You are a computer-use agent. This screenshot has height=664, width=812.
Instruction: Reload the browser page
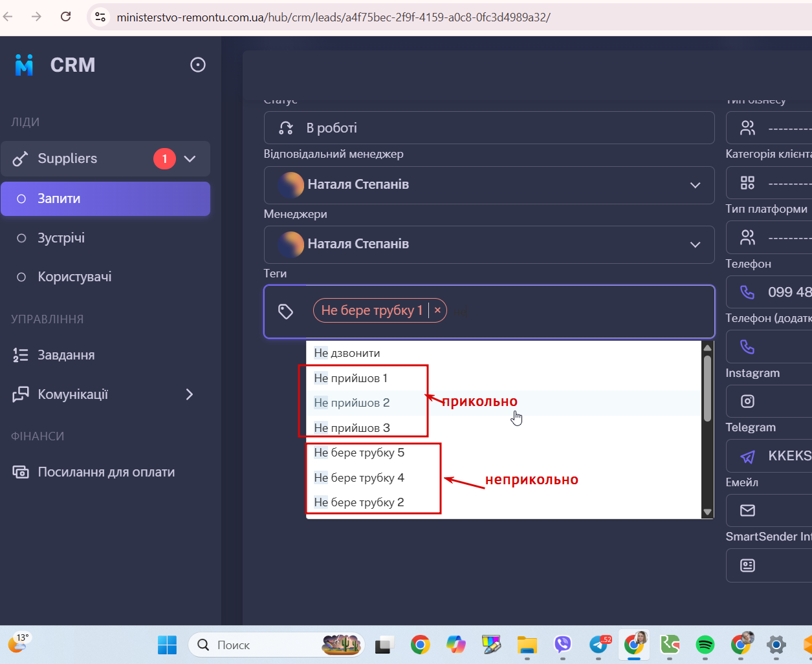(x=65, y=17)
